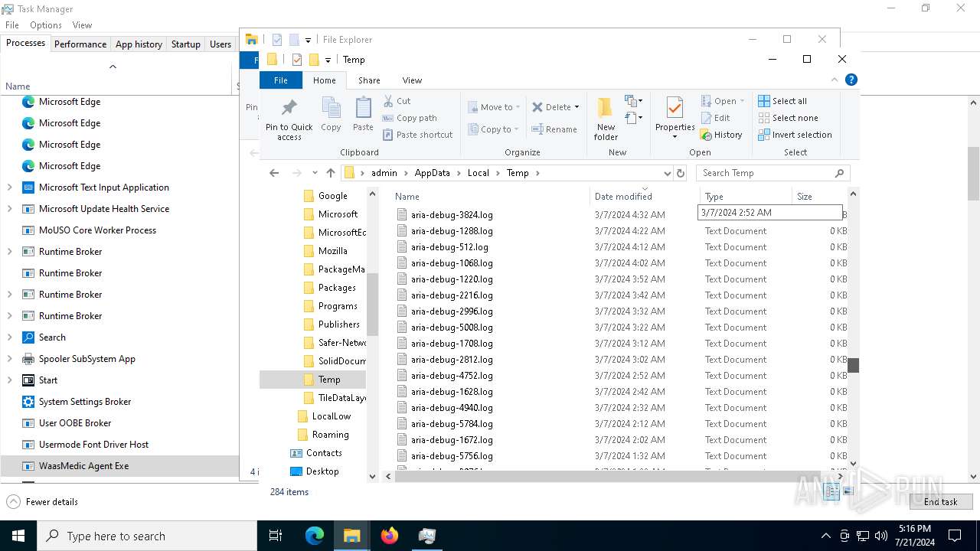Screen dimensions: 980x551
Task: Switch to the App history tab
Action: (x=139, y=44)
